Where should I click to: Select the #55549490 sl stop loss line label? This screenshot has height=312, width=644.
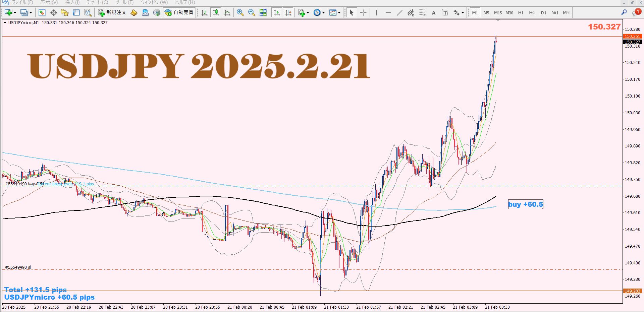[18, 267]
